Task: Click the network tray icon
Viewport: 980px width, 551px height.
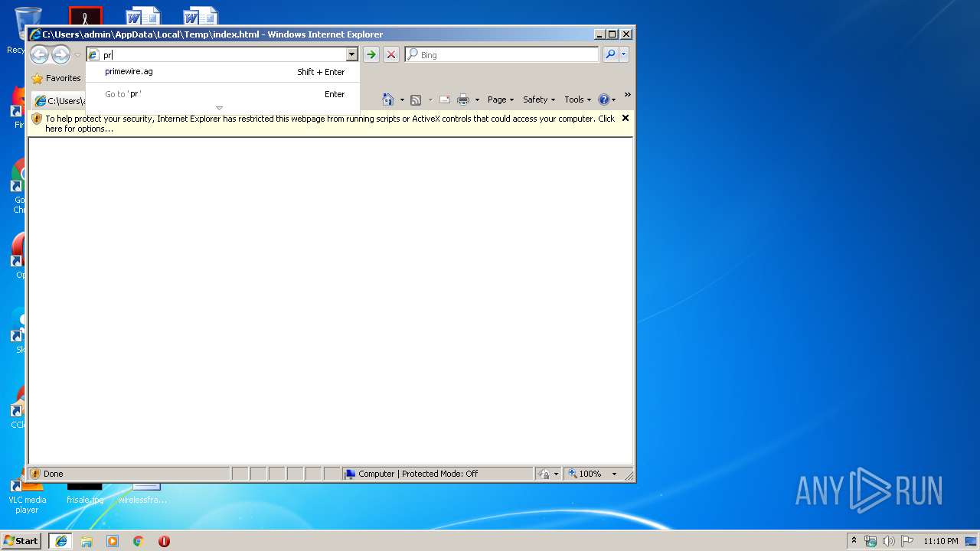Action: [x=871, y=541]
